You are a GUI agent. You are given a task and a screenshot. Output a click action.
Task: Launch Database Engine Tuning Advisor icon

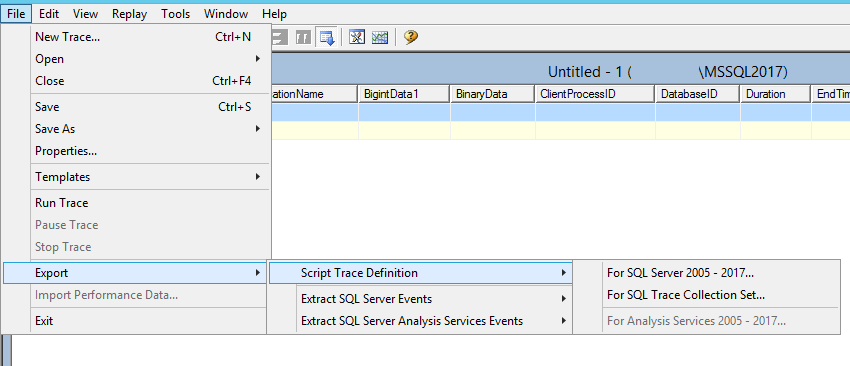point(357,37)
